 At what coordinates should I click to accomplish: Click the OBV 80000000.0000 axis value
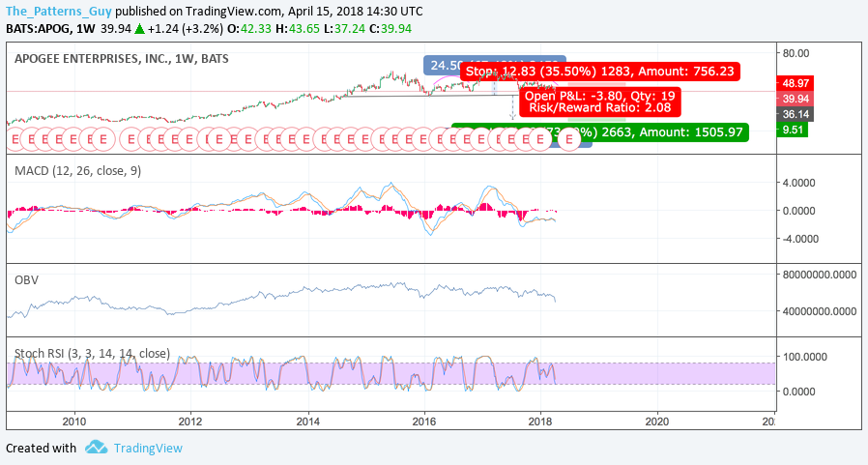tap(820, 275)
